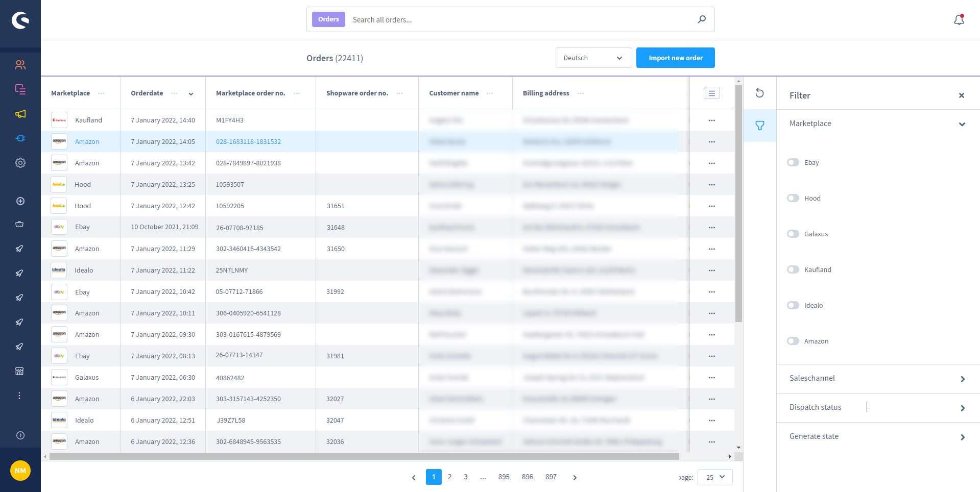Open Billing address column options dots
The image size is (980, 492).
coord(581,93)
